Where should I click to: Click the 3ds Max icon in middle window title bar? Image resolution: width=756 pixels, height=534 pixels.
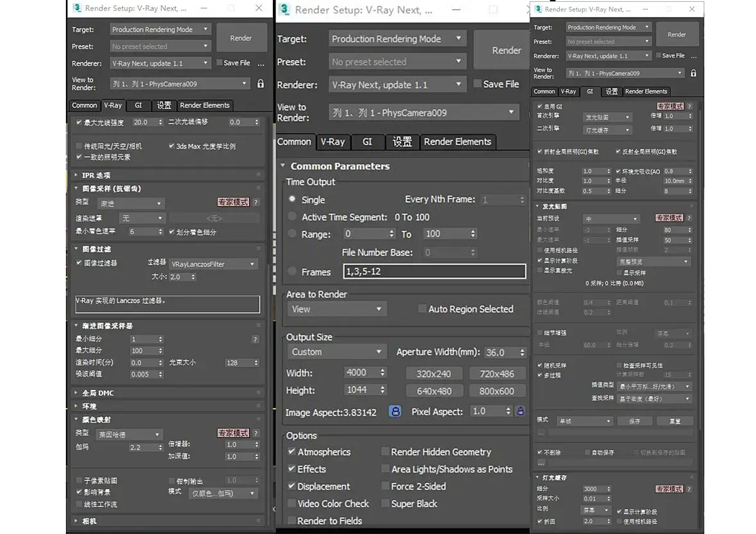pos(284,9)
